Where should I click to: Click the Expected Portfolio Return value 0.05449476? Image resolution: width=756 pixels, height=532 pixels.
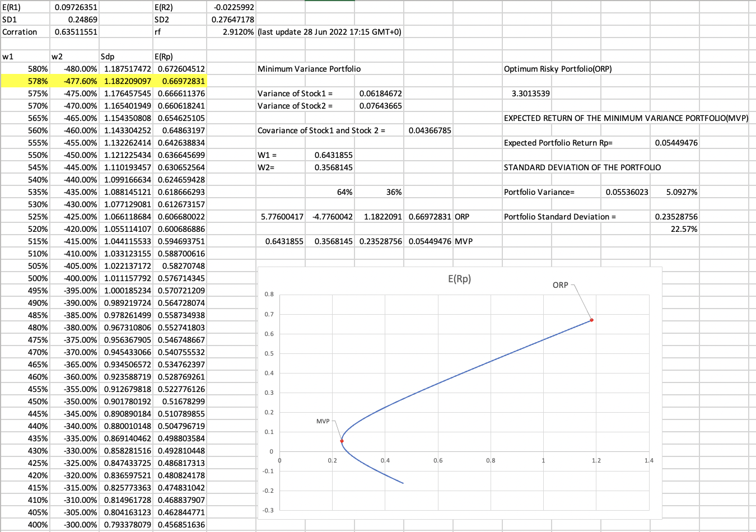pyautogui.click(x=675, y=143)
